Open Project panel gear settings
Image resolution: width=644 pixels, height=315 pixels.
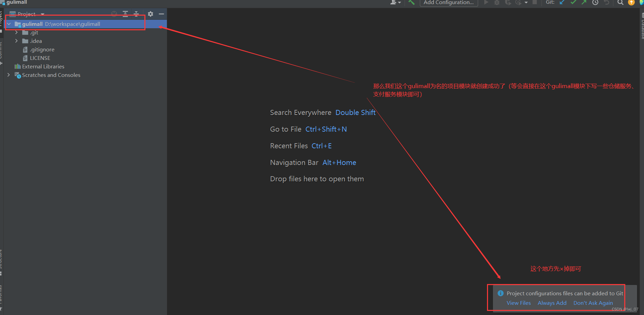click(x=151, y=14)
